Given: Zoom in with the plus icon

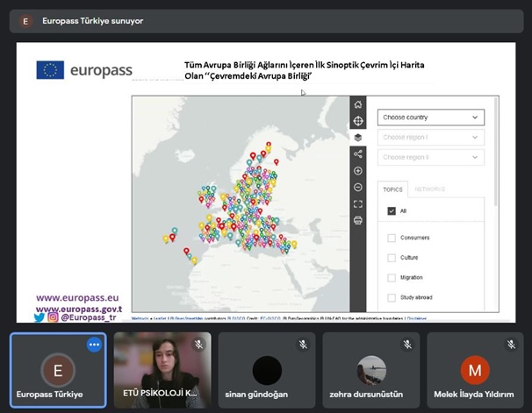Looking at the screenshot, I should point(358,171).
